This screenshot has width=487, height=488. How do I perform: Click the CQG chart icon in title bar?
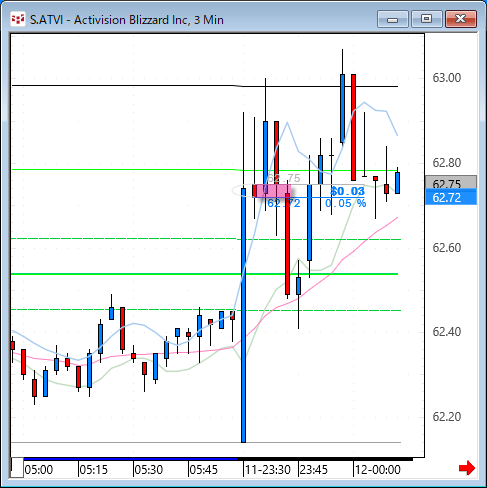click(x=18, y=19)
